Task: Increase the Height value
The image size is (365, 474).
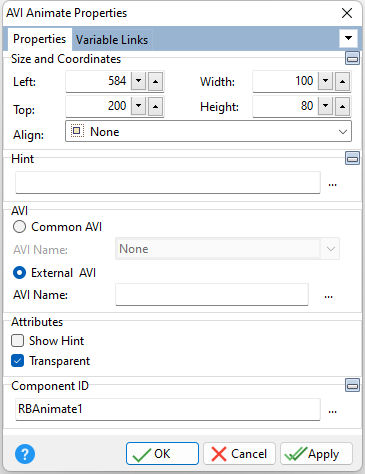Action: (x=342, y=106)
